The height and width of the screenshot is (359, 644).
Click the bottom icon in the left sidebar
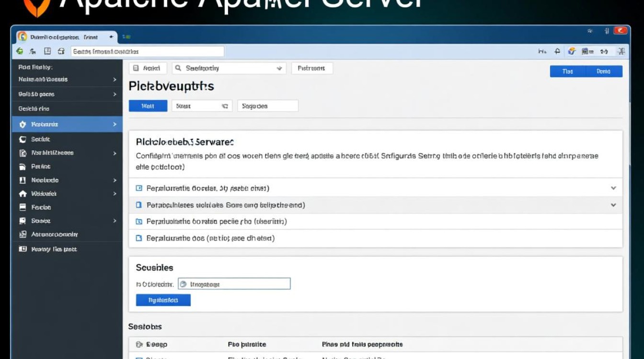[x=22, y=249]
